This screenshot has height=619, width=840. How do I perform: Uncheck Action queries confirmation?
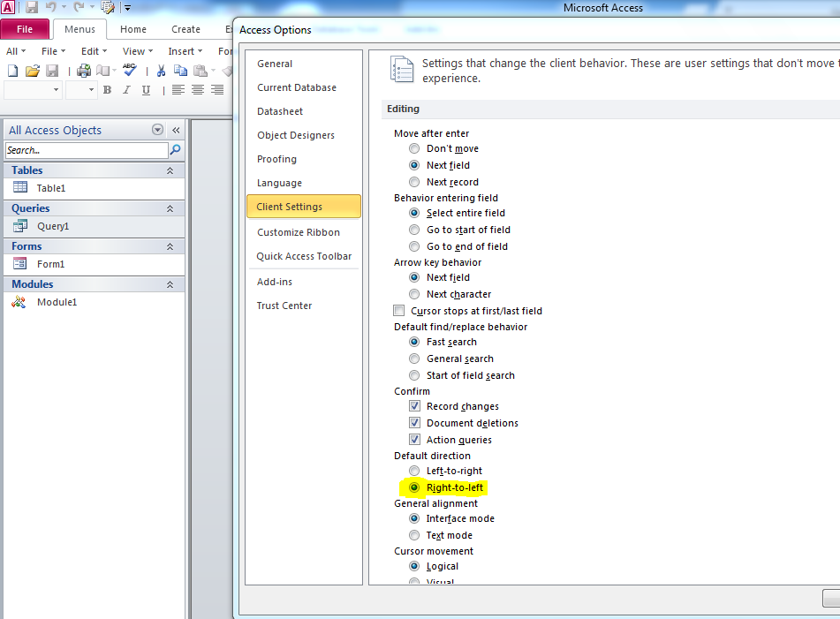(414, 440)
